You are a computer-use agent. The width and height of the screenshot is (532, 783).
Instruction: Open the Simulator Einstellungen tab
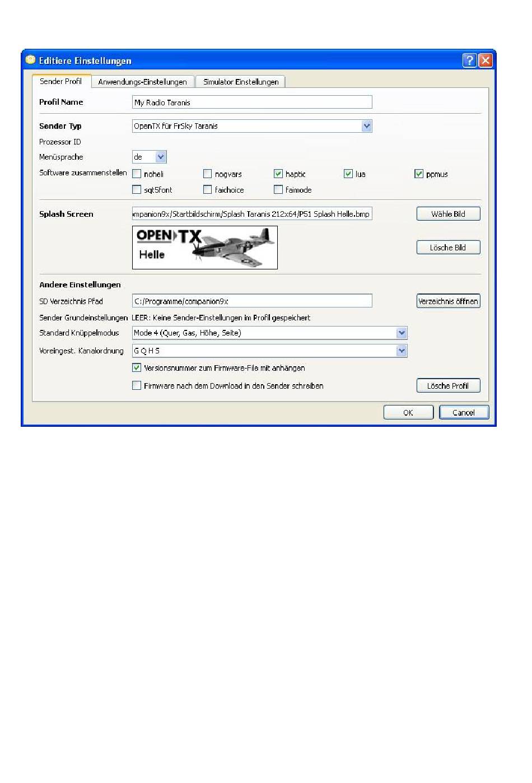click(241, 82)
